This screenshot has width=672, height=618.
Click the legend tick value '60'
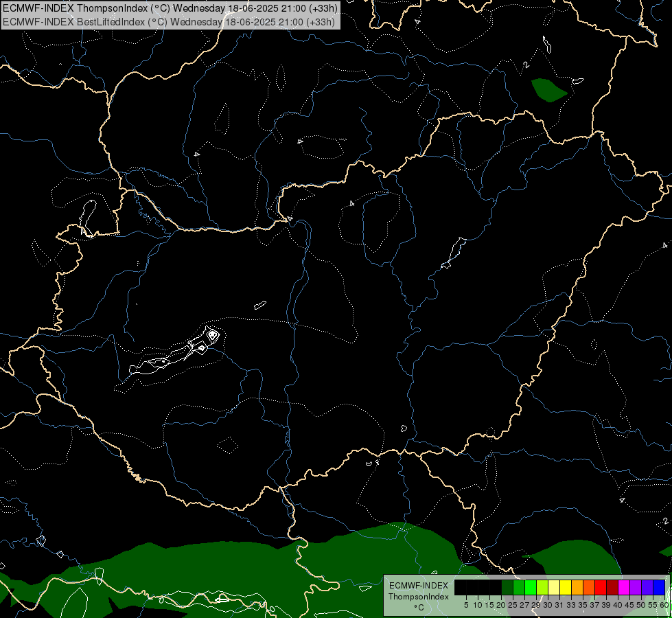click(664, 605)
